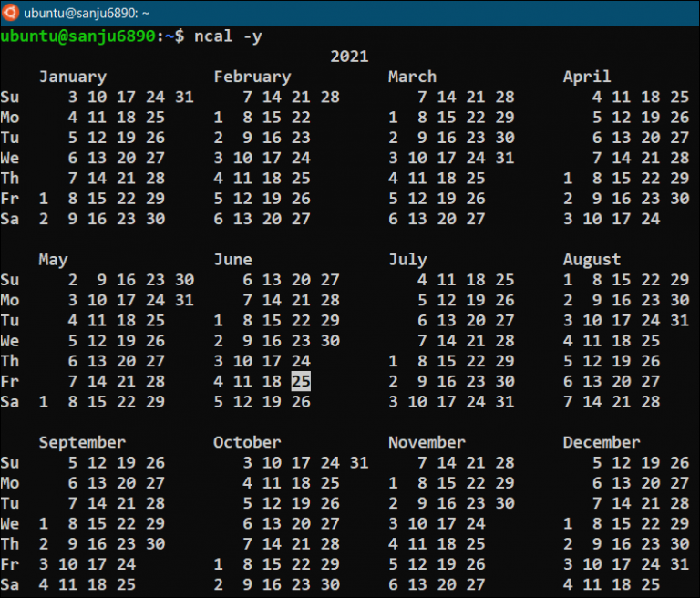Click the December month heading
Viewport: 700px width, 598px height.
click(x=602, y=442)
